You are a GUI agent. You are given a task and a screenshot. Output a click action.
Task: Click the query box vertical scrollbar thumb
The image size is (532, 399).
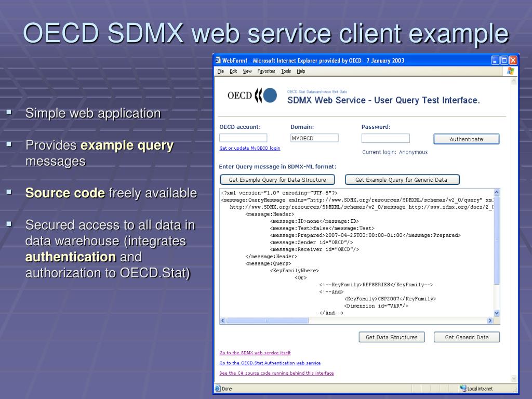click(x=497, y=240)
